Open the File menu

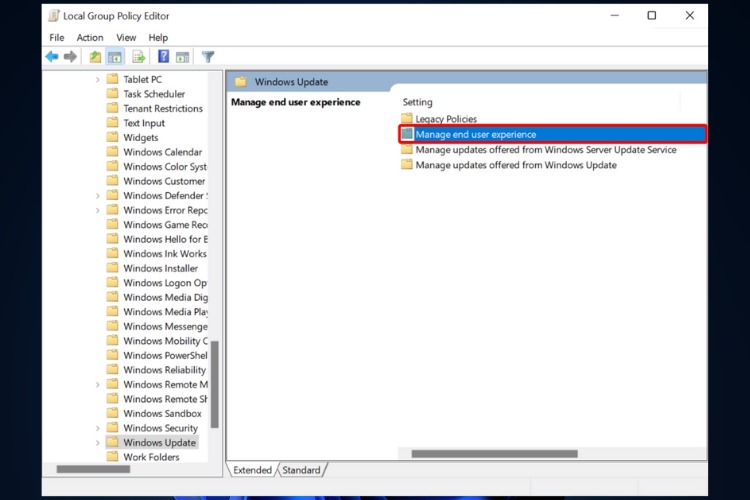[x=56, y=37]
